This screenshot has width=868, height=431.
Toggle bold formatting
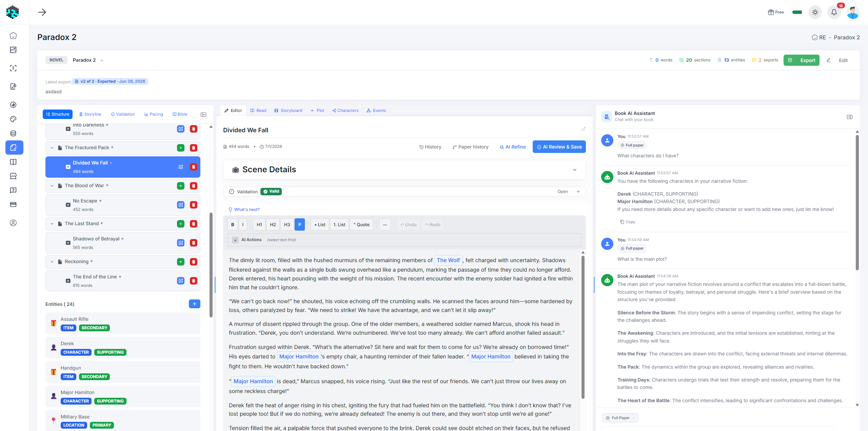(233, 224)
